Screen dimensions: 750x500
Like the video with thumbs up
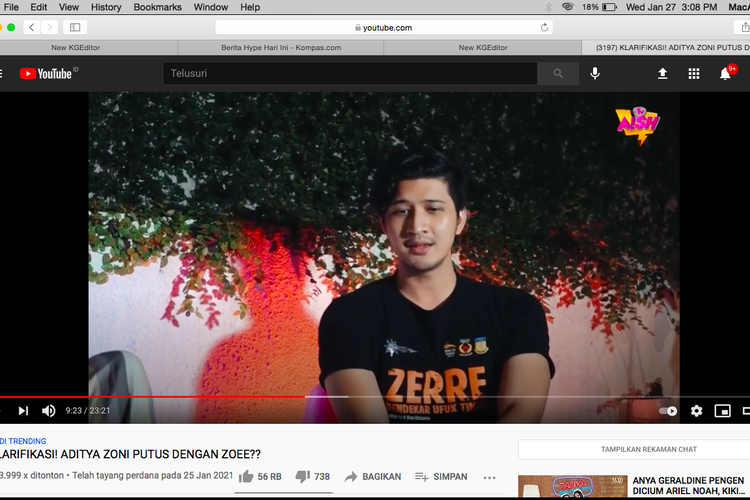[246, 477]
